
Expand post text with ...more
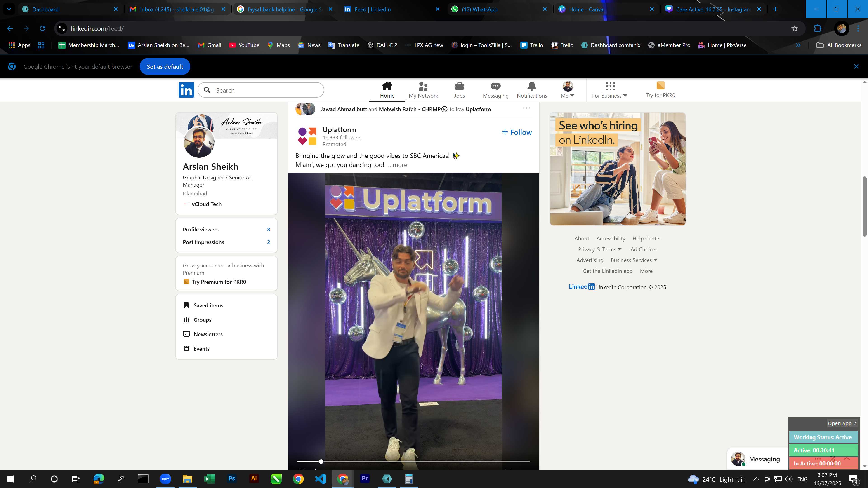pyautogui.click(x=397, y=165)
